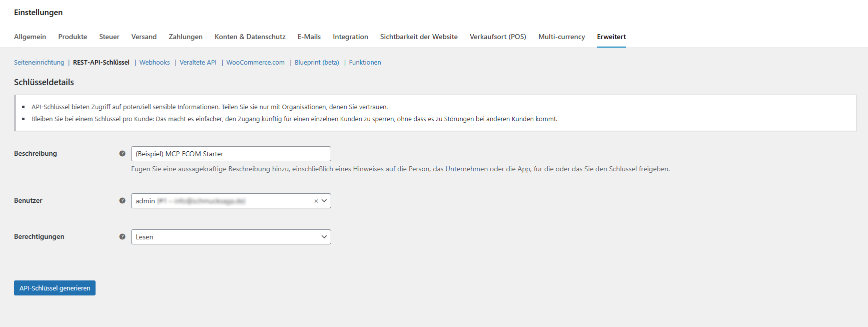Click the API-Schlüssel generieren button
The image size is (868, 327).
pyautogui.click(x=55, y=288)
